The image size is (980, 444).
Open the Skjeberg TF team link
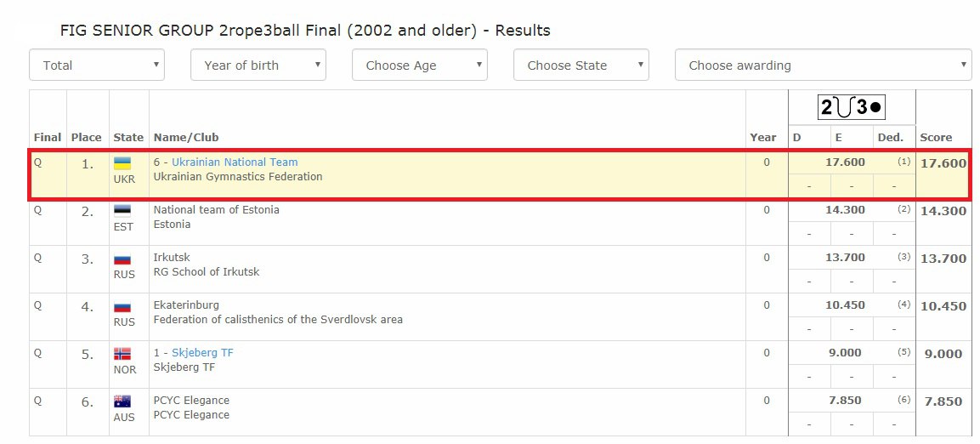[202, 353]
